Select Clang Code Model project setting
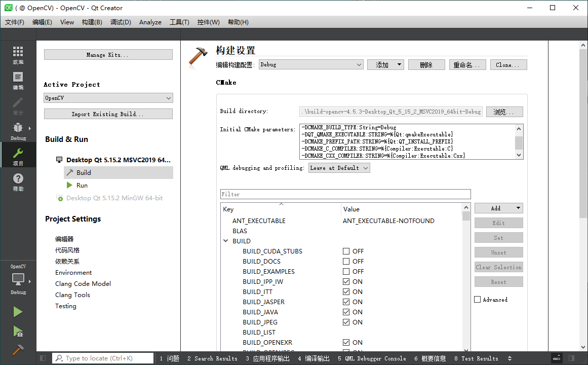 click(83, 283)
